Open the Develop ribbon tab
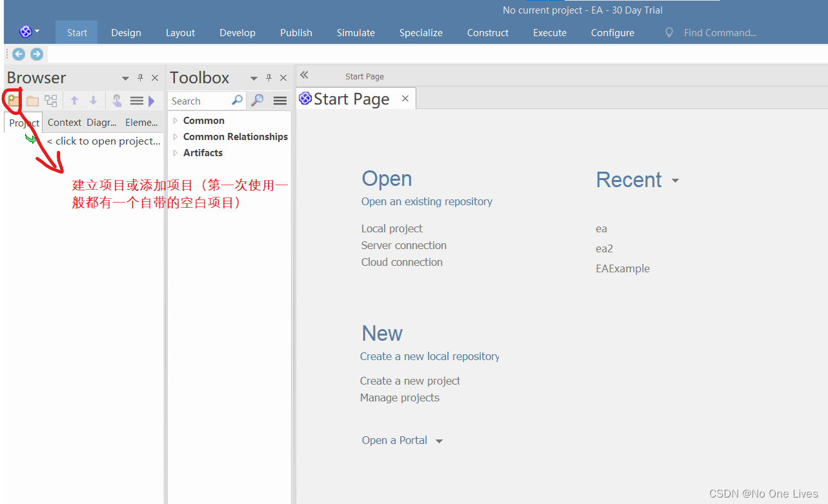The height and width of the screenshot is (504, 828). click(x=237, y=32)
